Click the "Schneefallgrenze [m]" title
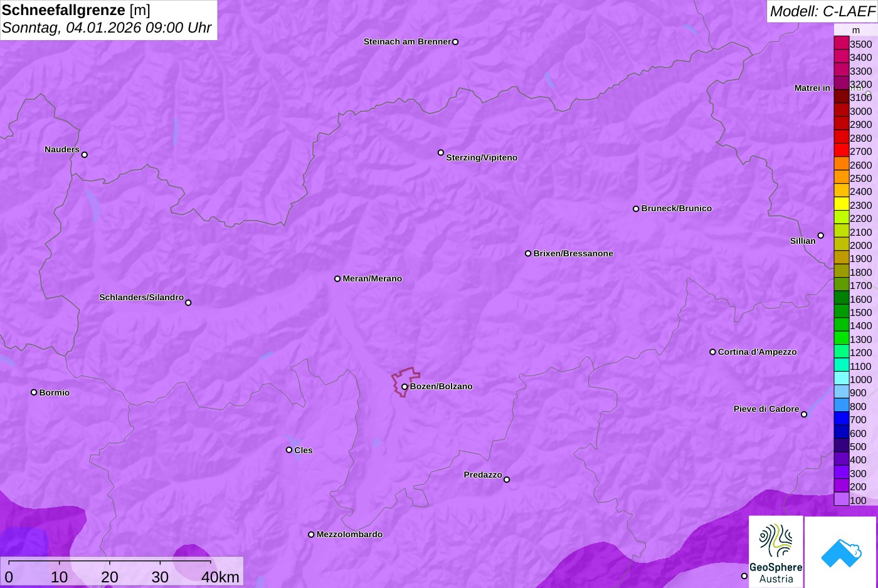The width and height of the screenshot is (878, 588). click(x=76, y=11)
